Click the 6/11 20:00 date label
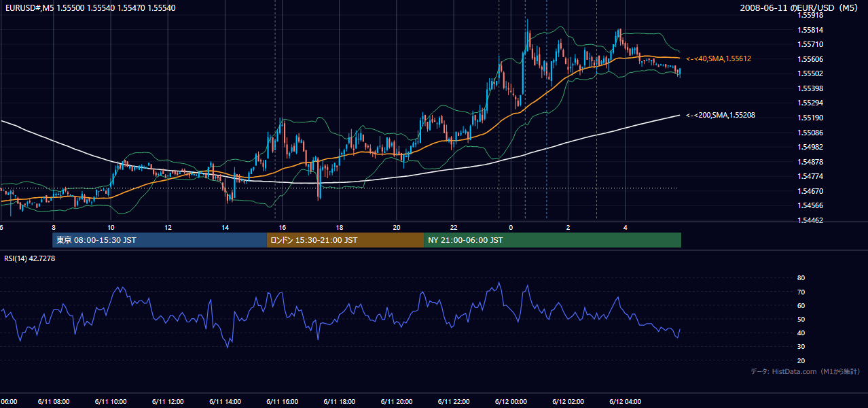 [396, 401]
